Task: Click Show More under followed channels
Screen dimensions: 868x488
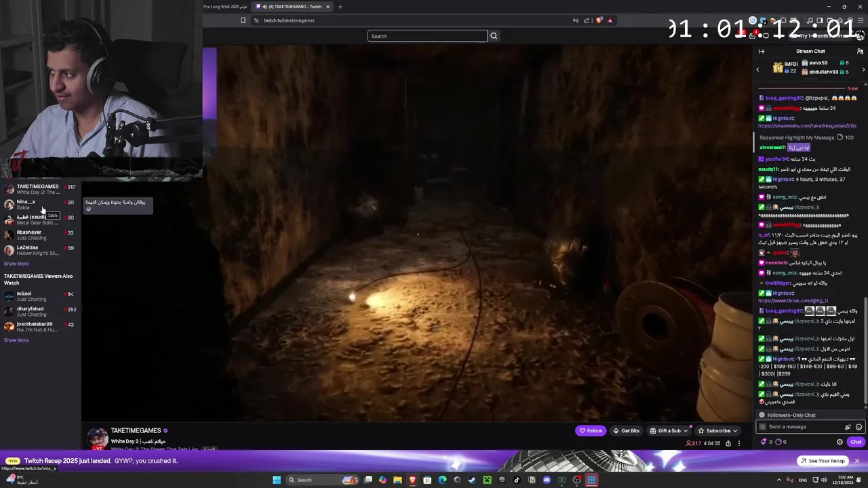Action: 16,264
